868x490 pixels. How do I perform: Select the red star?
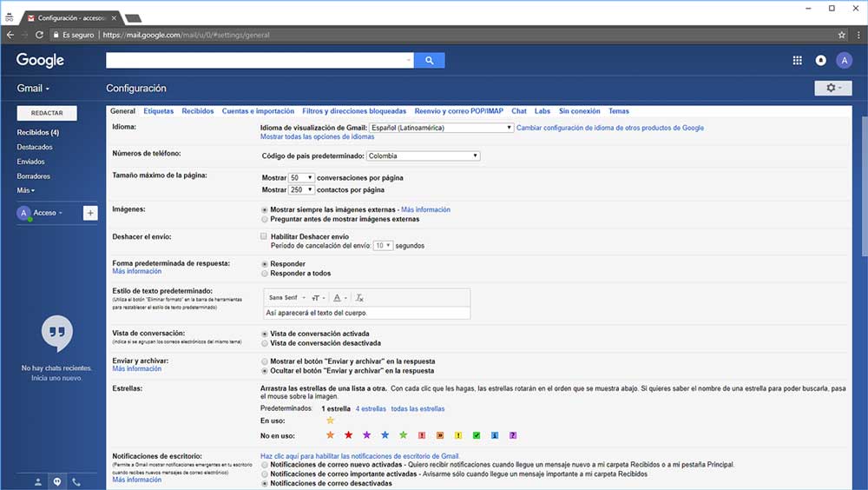[x=348, y=435]
